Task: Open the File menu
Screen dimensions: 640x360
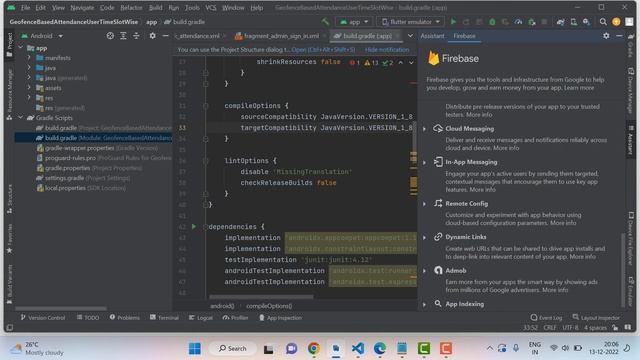Action: pos(25,8)
